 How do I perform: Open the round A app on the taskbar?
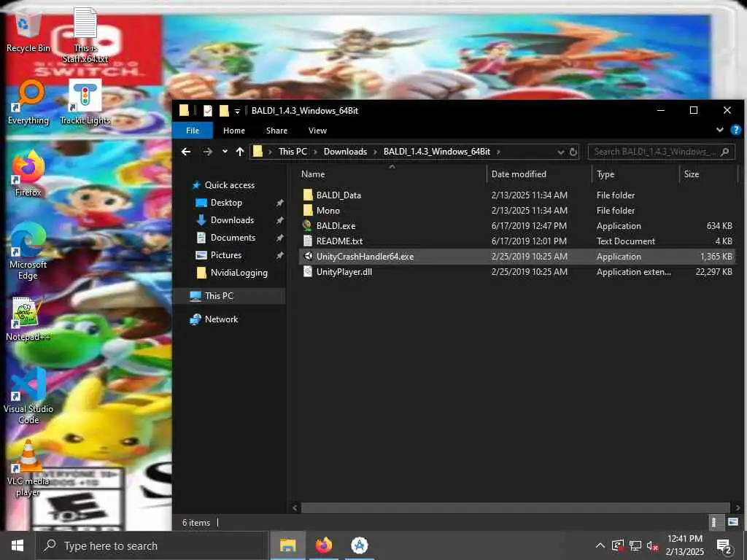[359, 545]
